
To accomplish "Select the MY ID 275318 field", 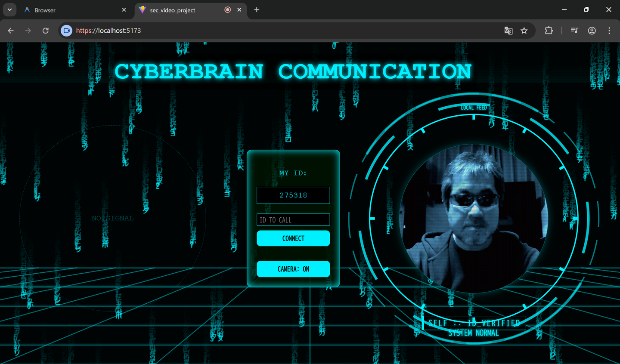I will 293,195.
